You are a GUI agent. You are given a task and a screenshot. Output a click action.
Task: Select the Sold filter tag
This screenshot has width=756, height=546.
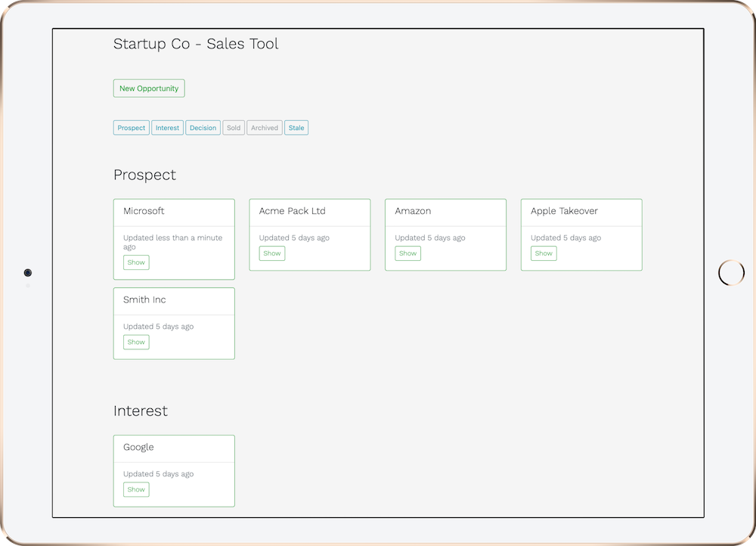[234, 127]
